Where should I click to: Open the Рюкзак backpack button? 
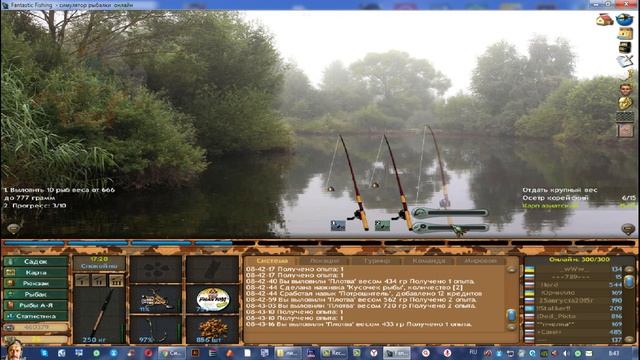(36, 283)
